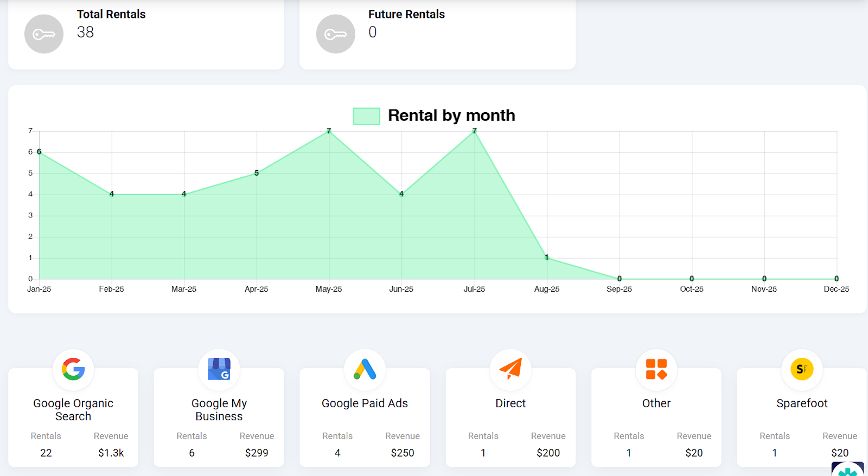868x476 pixels.
Task: Click the Direct revenue amount $200
Action: tap(548, 453)
